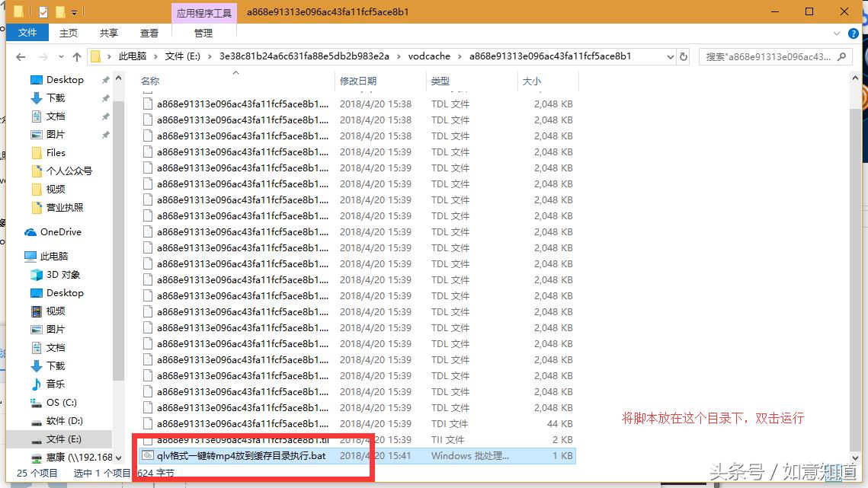This screenshot has width=868, height=488.
Task: Open 音乐 under 此电脑
Action: pos(56,384)
